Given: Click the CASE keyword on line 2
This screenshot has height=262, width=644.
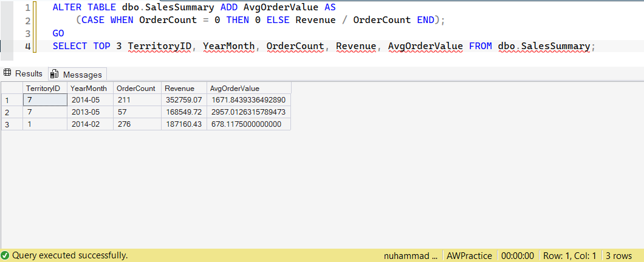Looking at the screenshot, I should tap(93, 20).
